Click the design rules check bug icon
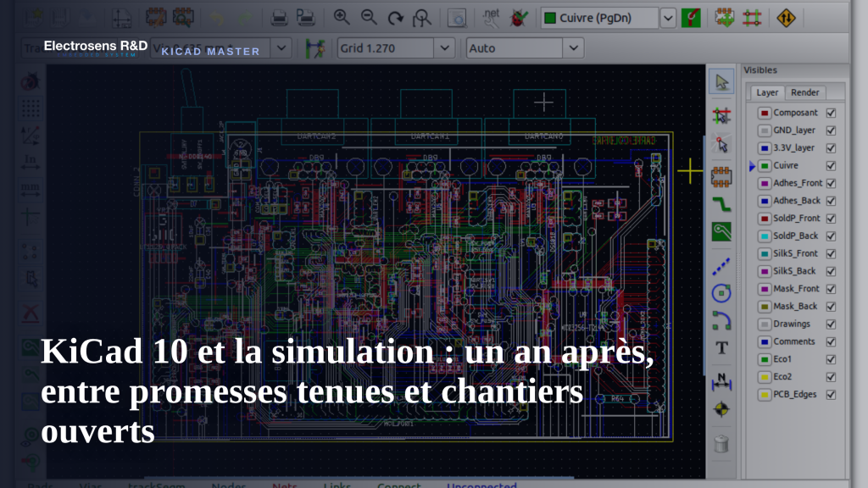The height and width of the screenshot is (488, 868). (519, 18)
